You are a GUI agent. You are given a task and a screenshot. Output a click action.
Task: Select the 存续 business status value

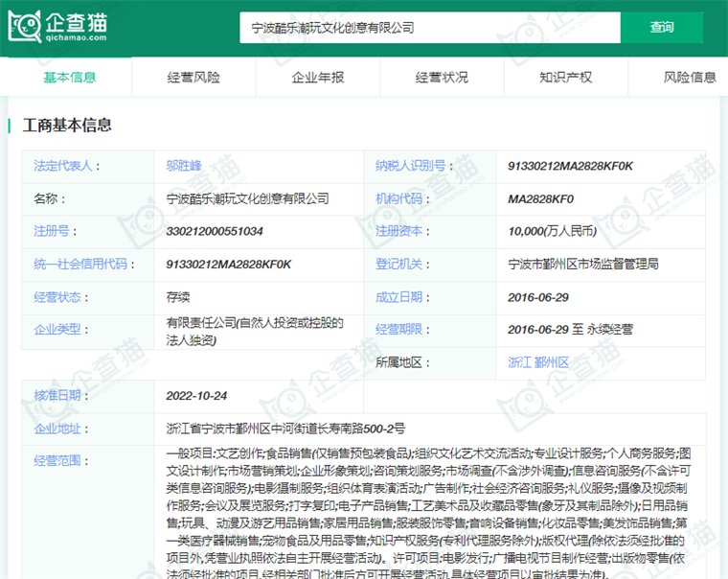point(178,297)
